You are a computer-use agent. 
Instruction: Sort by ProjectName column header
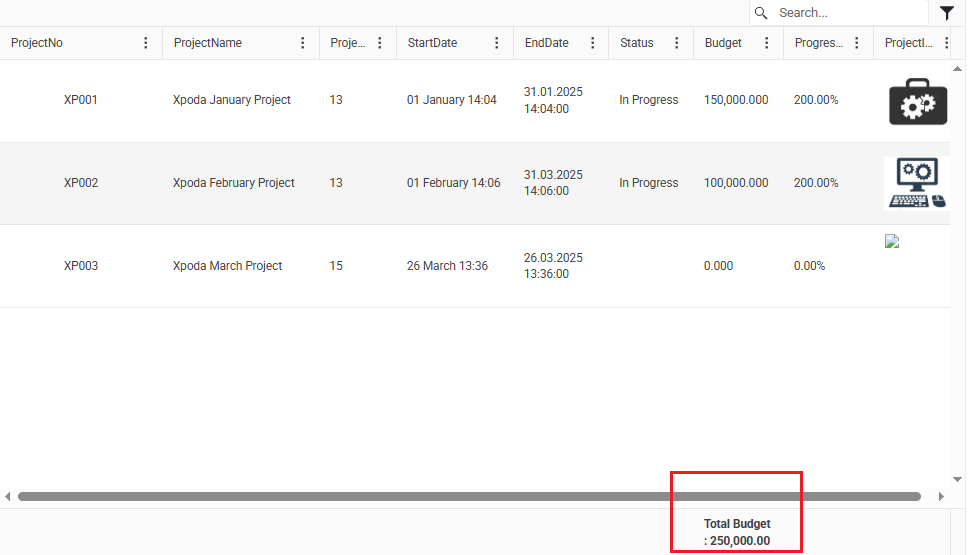coord(207,43)
